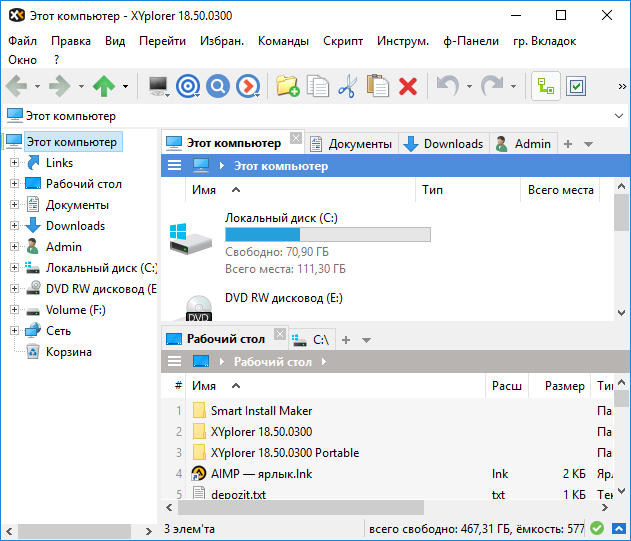The image size is (631, 541).
Task: Switch to the C:\ tab in lower pane
Action: (310, 340)
